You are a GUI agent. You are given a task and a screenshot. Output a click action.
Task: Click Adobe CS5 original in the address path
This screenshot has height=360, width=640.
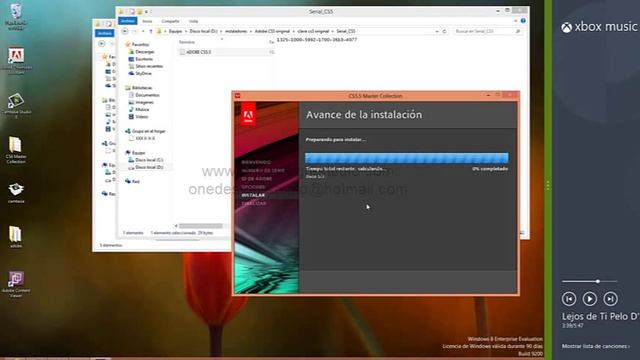pos(272,31)
